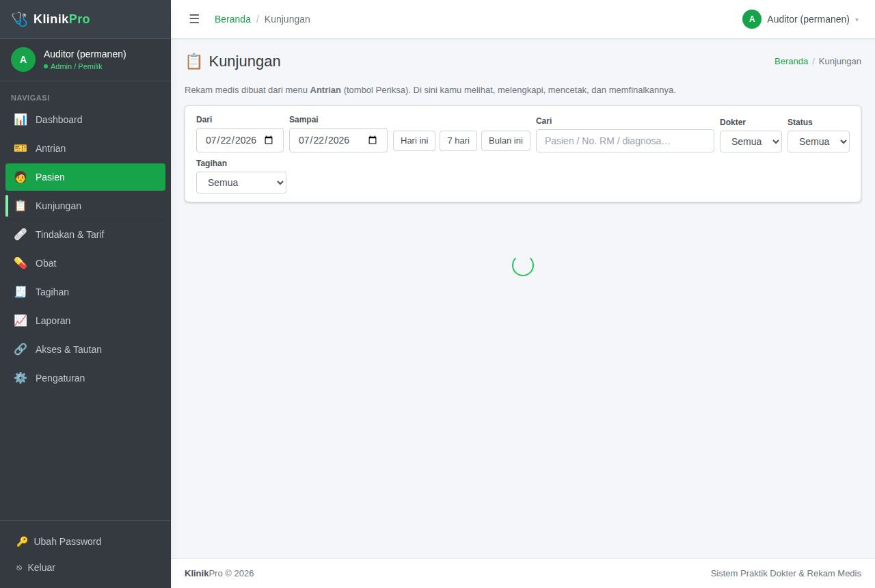
Task: Go to Pasien in the sidebar
Action: pyautogui.click(x=85, y=177)
